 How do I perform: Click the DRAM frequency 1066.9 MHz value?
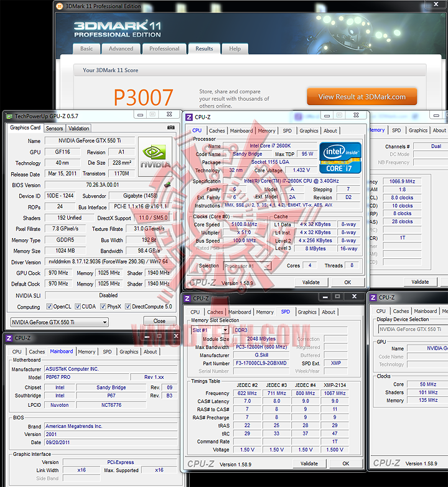[402, 182]
